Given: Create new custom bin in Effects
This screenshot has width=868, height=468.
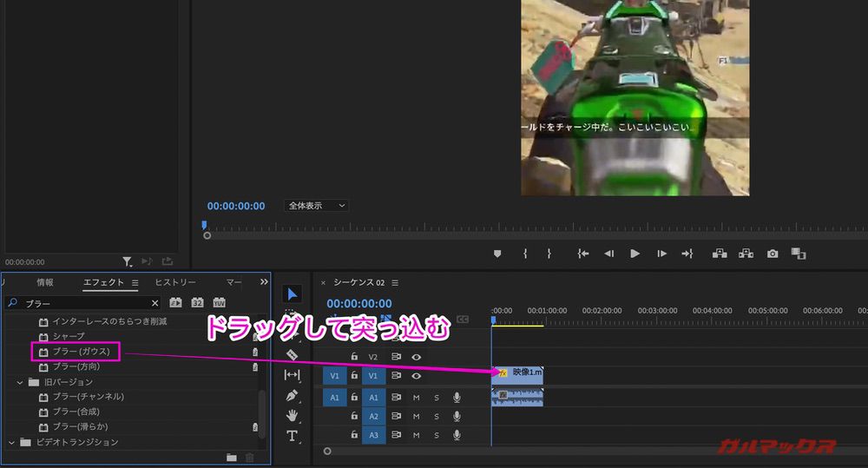Looking at the screenshot, I should (x=232, y=458).
